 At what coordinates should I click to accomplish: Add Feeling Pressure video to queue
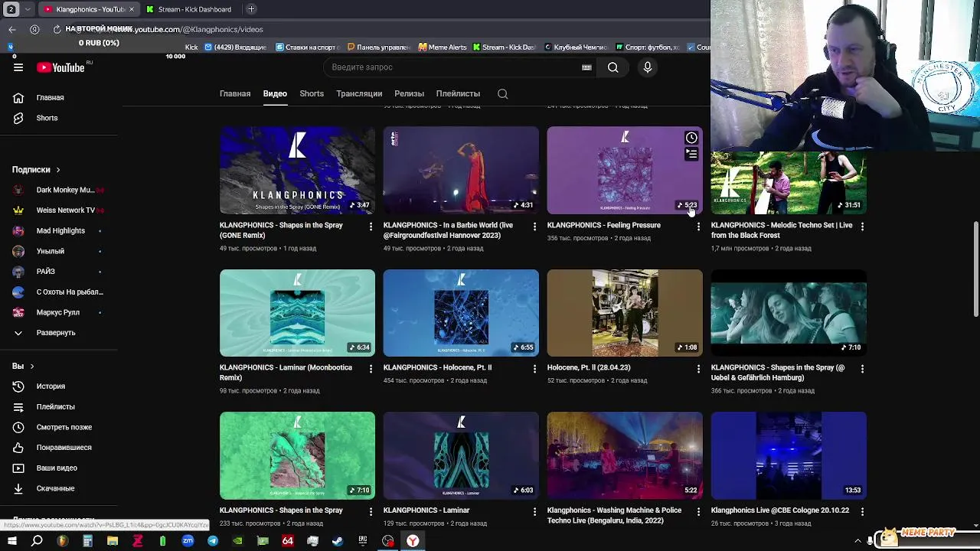coord(691,155)
